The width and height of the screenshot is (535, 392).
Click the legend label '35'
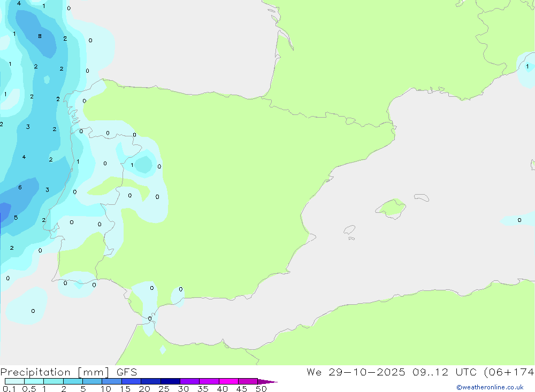point(203,389)
